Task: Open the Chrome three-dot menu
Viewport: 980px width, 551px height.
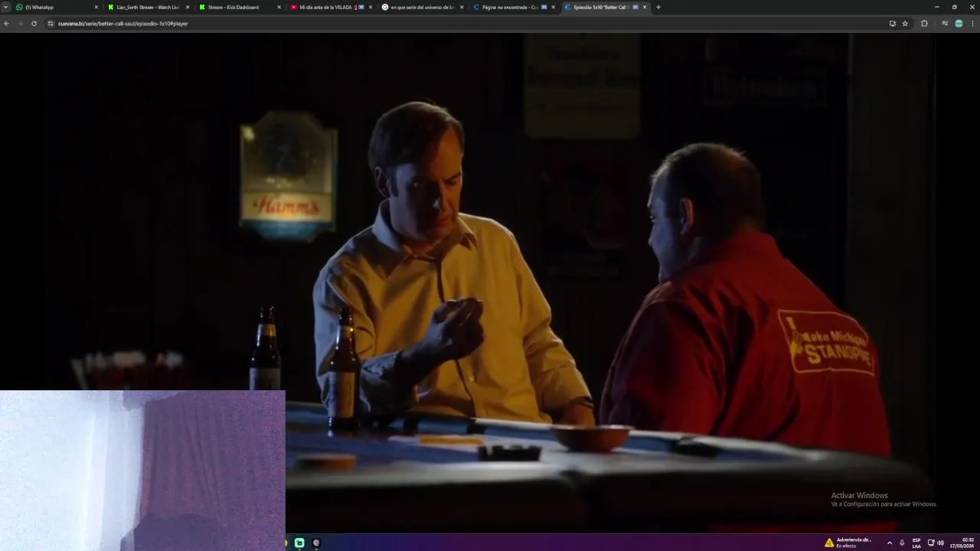Action: click(972, 24)
